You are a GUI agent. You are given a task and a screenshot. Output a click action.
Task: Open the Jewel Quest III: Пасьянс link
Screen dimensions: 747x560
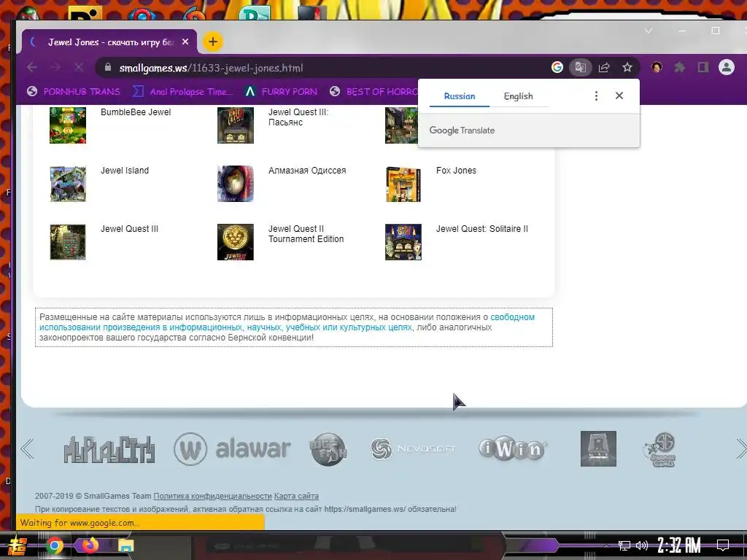(298, 117)
